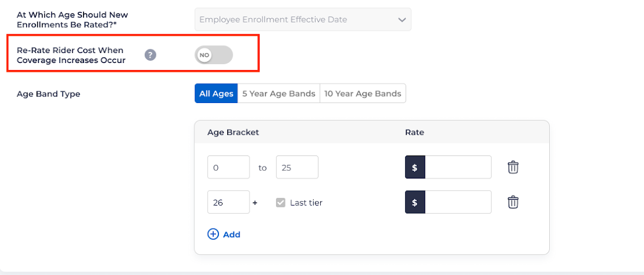Image resolution: width=644 pixels, height=275 pixels.
Task: Click the age bracket end field showing 25
Action: click(x=297, y=167)
